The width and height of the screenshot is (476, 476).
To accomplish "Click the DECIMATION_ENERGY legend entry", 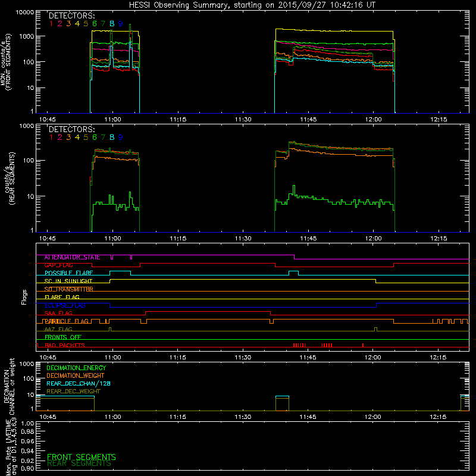I will click(x=76, y=368).
